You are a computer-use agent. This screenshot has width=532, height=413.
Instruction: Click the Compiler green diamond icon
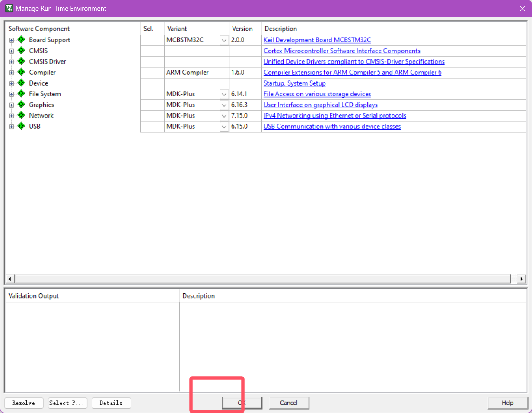coord(21,72)
